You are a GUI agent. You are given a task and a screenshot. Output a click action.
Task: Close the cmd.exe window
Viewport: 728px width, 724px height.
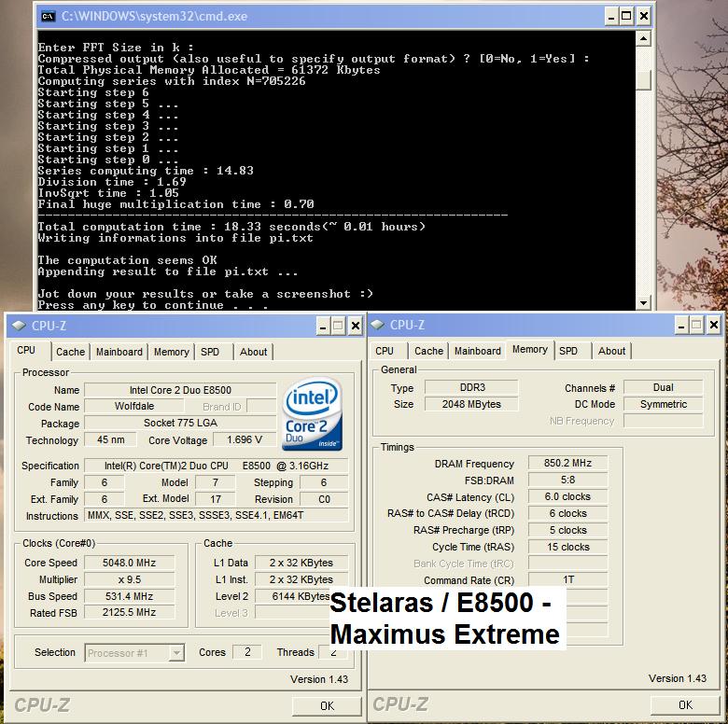click(643, 17)
